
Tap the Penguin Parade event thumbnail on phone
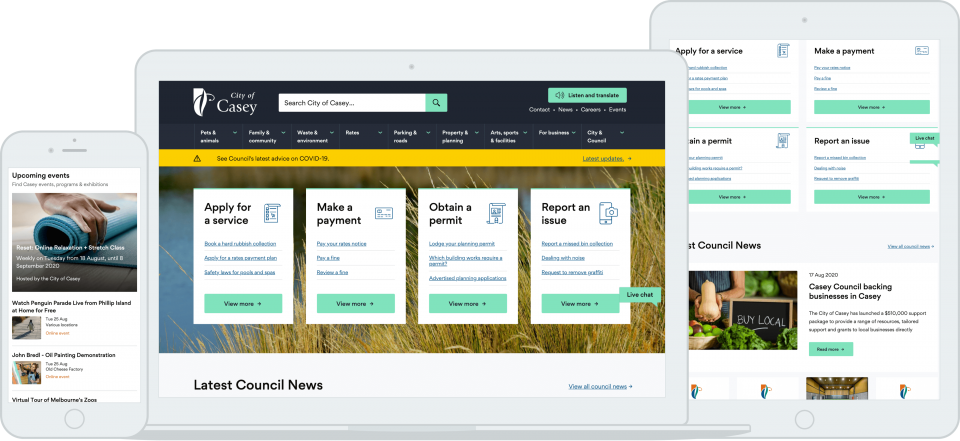point(27,328)
